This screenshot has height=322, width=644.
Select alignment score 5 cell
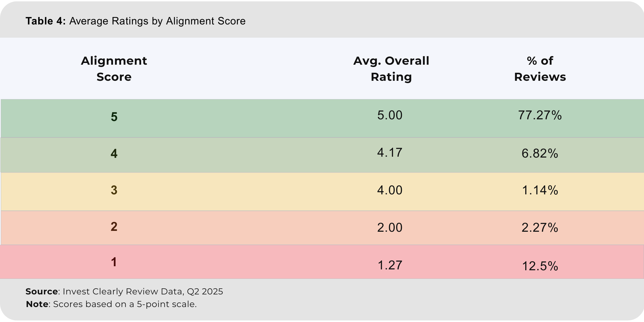[x=114, y=117]
